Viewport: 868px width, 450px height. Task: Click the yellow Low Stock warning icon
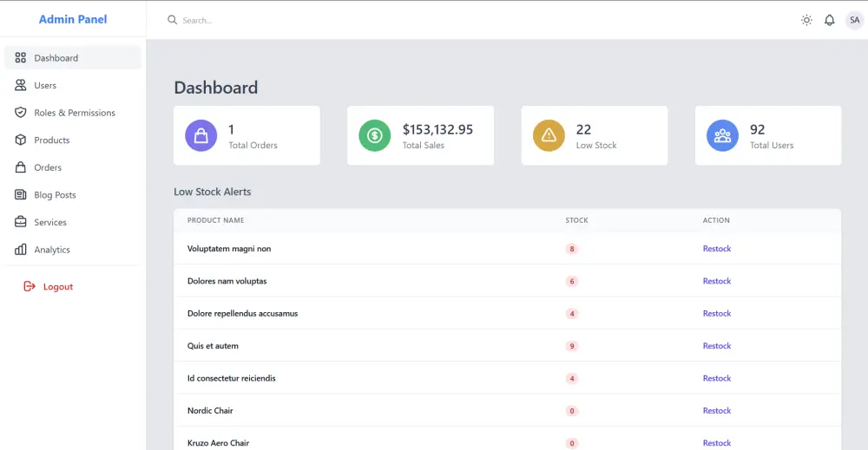click(x=549, y=135)
